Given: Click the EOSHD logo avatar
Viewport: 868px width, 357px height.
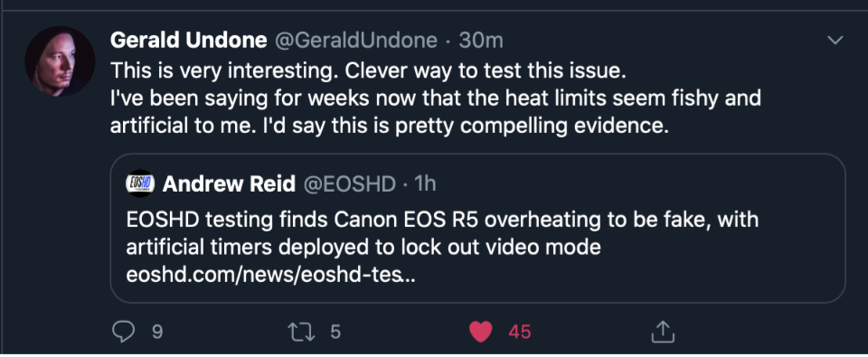Looking at the screenshot, I should click(140, 183).
